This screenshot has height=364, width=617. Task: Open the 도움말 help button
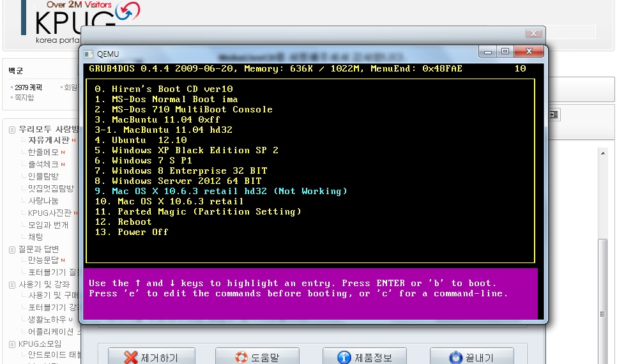tap(257, 357)
